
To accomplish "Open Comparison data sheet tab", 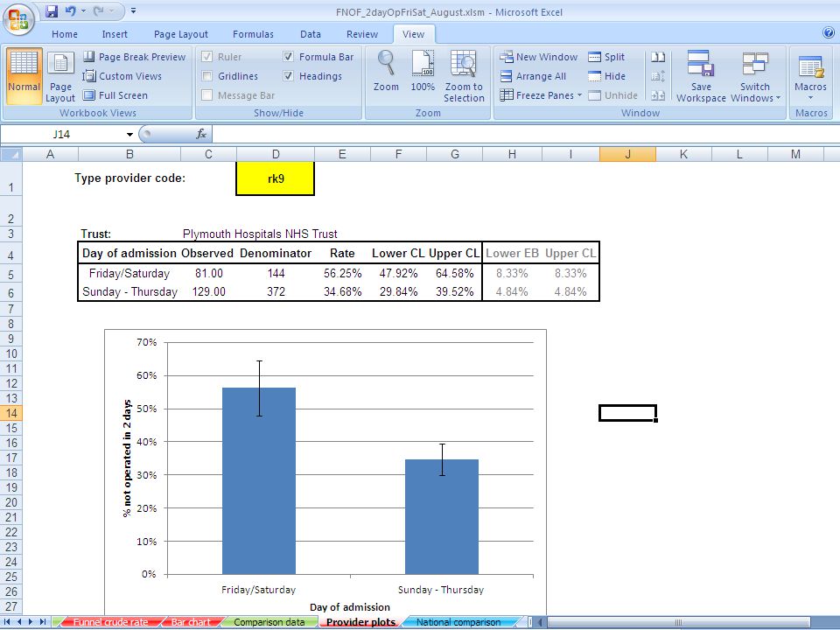I will (269, 622).
